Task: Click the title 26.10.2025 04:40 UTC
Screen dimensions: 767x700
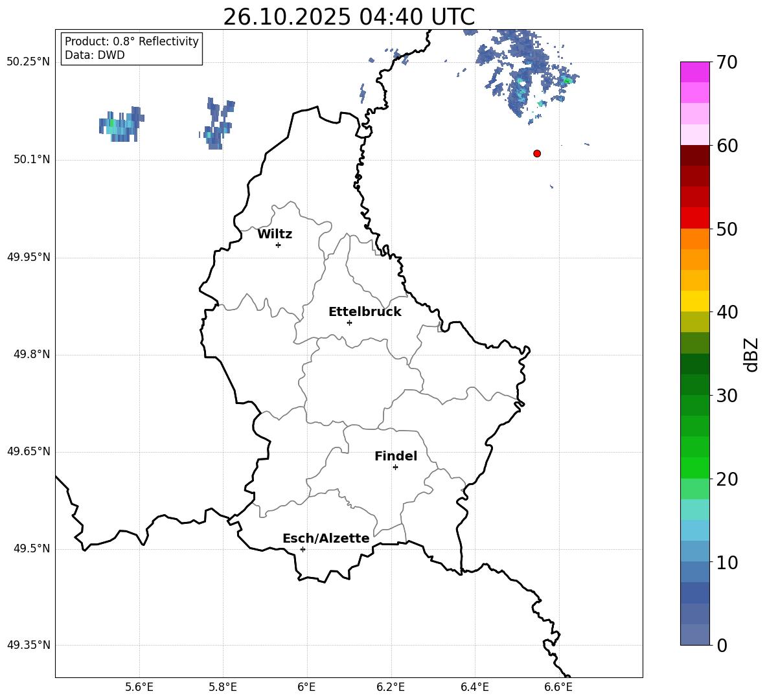Action: [349, 17]
